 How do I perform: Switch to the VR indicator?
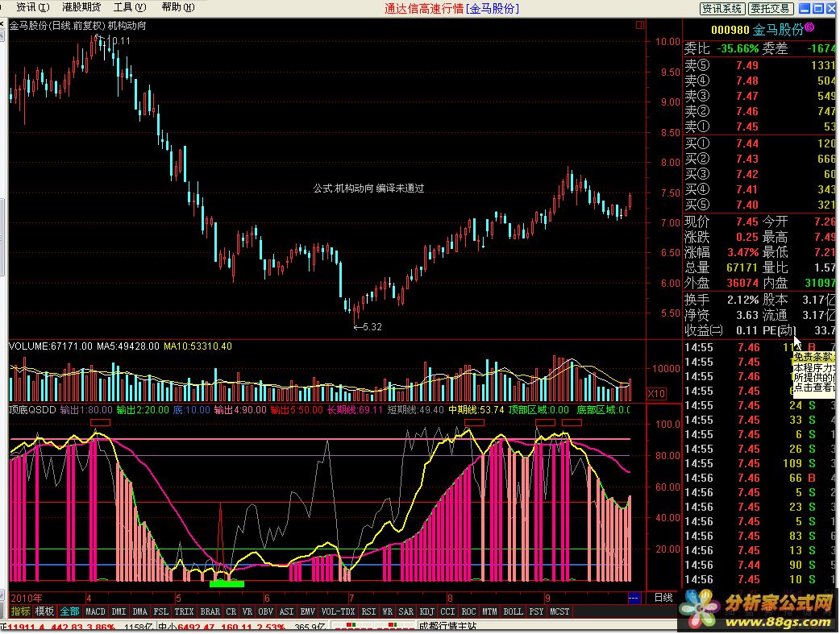(247, 611)
